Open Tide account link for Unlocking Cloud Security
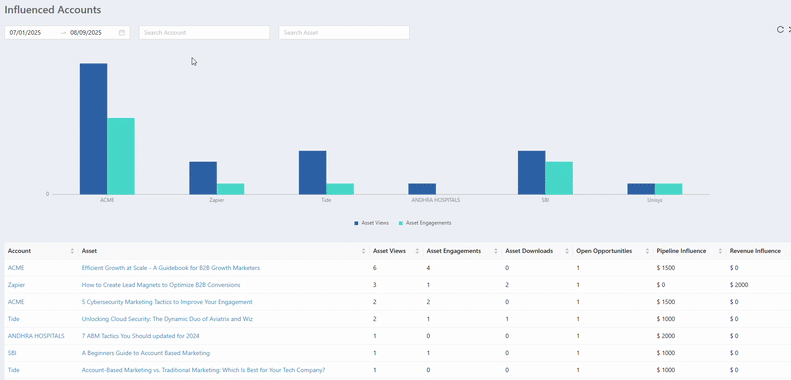791x380 pixels. (14, 319)
